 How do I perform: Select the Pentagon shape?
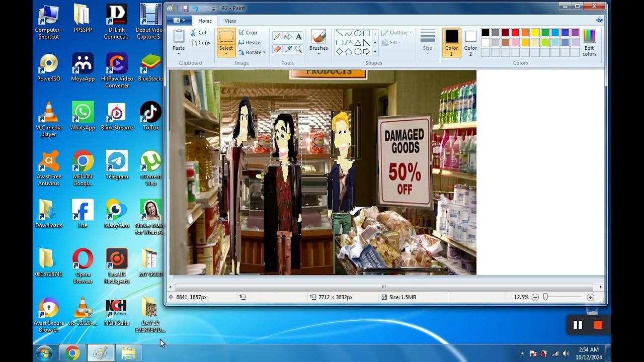click(349, 52)
